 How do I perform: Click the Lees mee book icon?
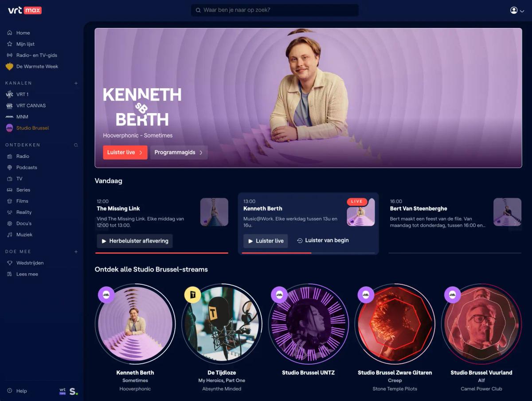(9, 274)
